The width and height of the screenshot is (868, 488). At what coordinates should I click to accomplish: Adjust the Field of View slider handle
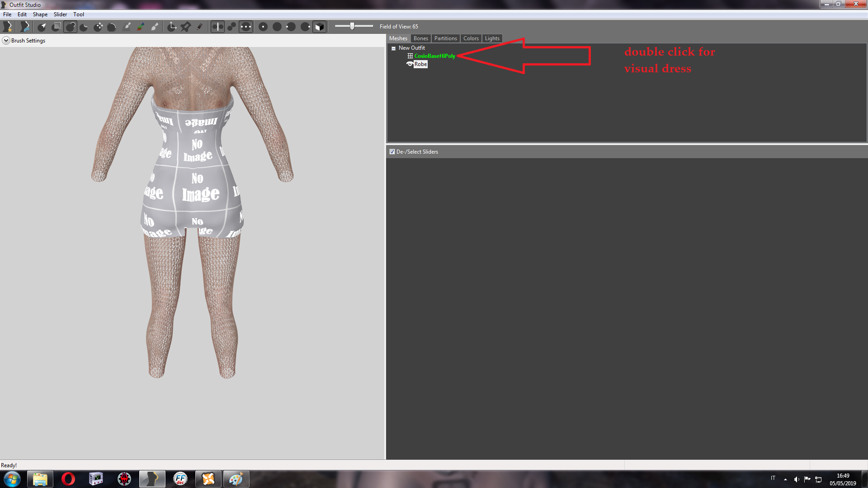tap(352, 26)
